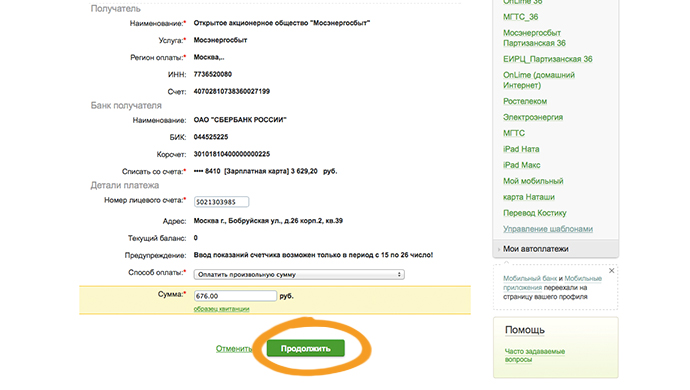690x390 pixels.
Task: Open the Способ оплаты dropdown
Action: point(299,274)
